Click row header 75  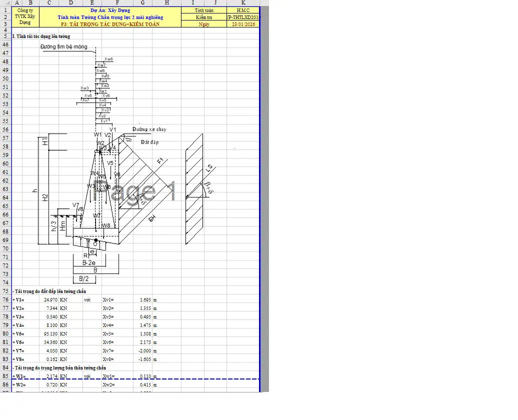(x=5, y=291)
